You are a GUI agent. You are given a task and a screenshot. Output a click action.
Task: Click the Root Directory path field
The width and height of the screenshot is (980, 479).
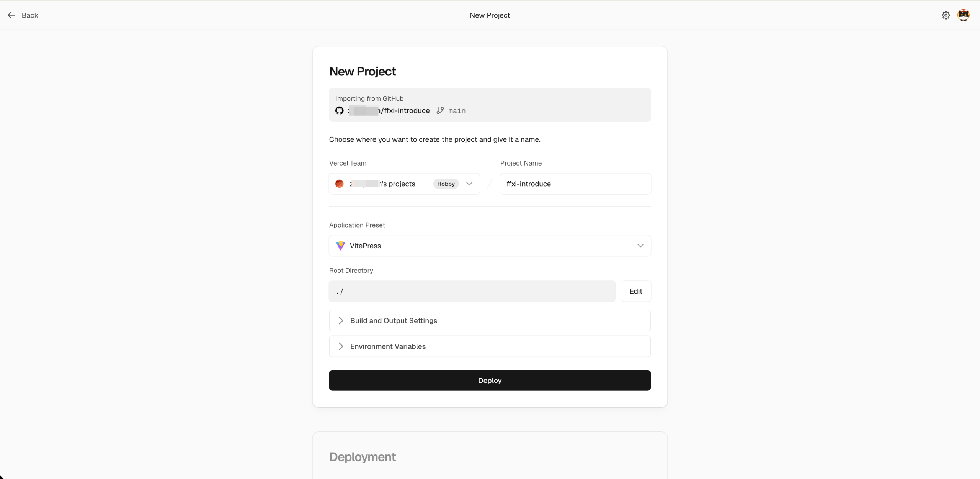click(472, 291)
